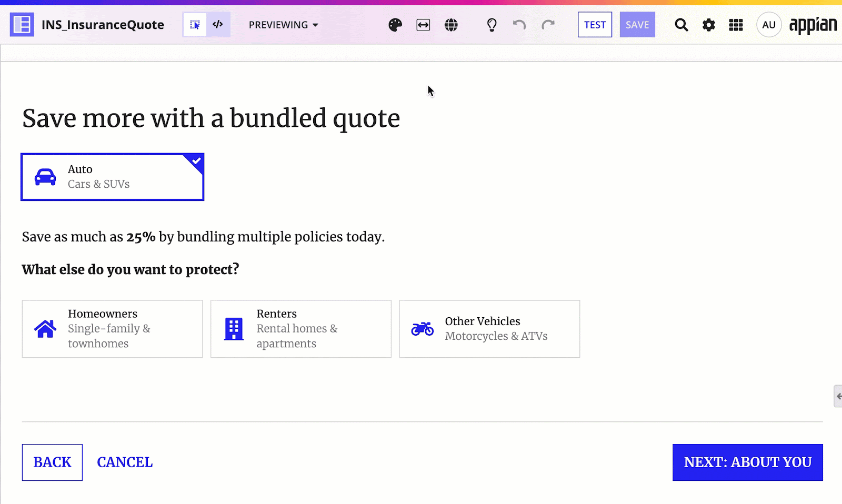842x504 pixels.
Task: Click the interface object icon beside INS_InsuranceQuote
Action: tap(22, 25)
